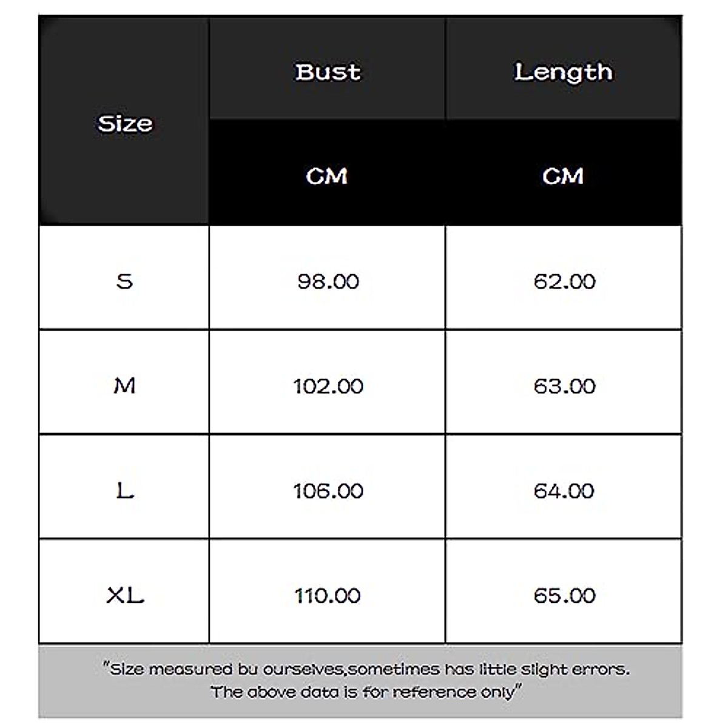Click the gray footer note area

point(73,704)
